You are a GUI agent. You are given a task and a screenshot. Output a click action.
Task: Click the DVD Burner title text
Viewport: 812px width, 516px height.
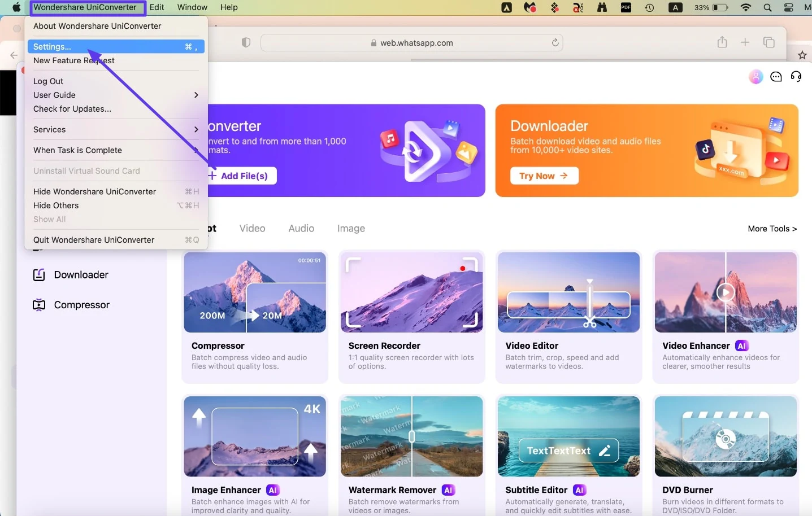688,490
